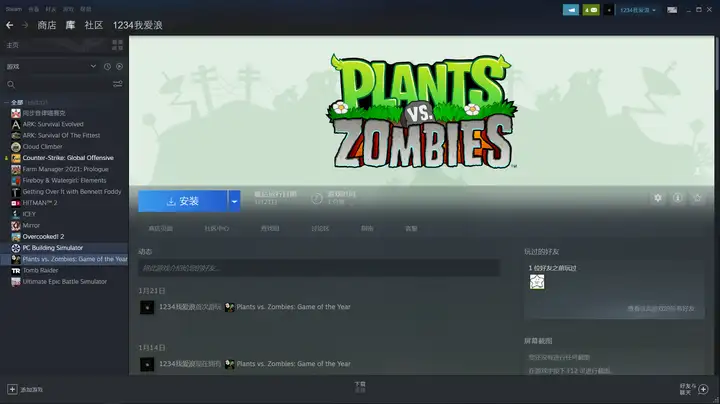Click the playtime clock icon
The width and height of the screenshot is (720, 404).
[317, 198]
